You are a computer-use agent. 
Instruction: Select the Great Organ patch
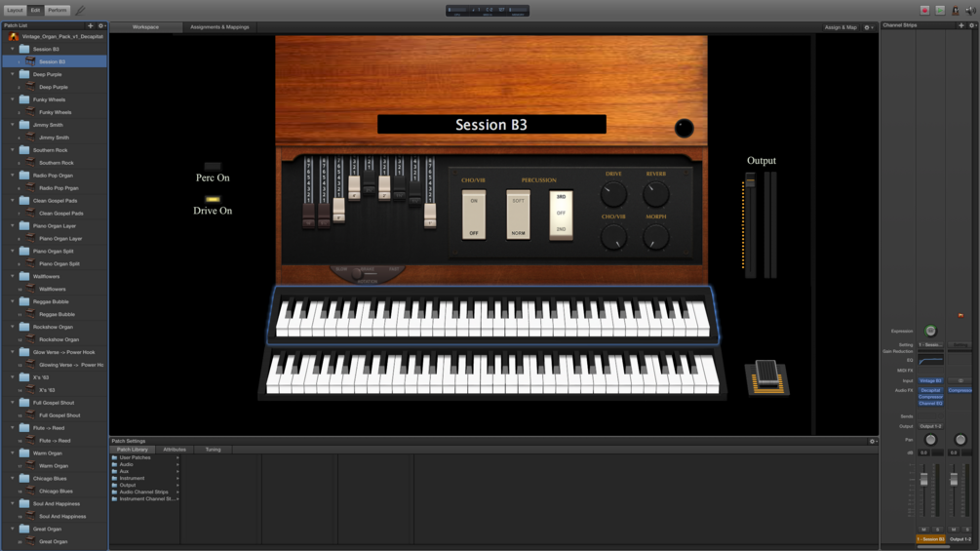pos(53,541)
